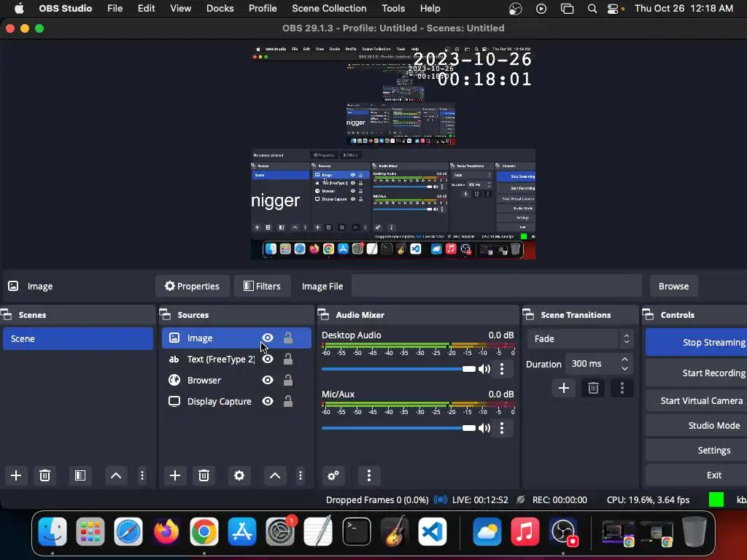Mute Mic/Aux speaker icon

(484, 428)
